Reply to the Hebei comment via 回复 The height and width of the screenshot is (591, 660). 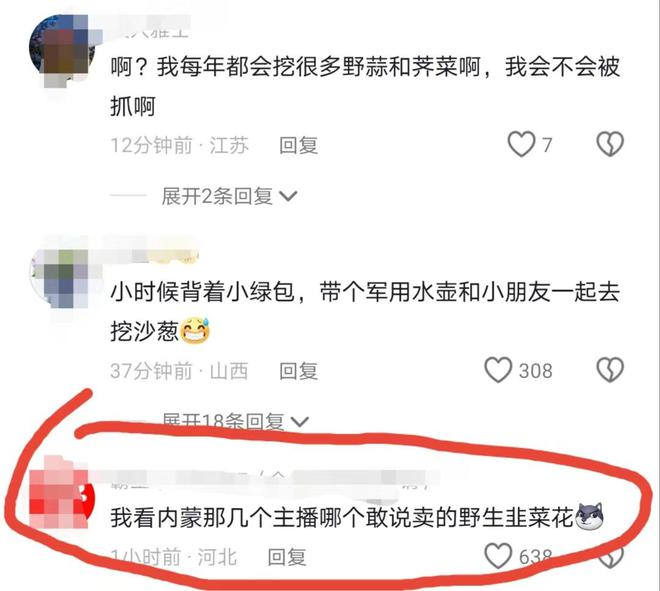(x=287, y=557)
